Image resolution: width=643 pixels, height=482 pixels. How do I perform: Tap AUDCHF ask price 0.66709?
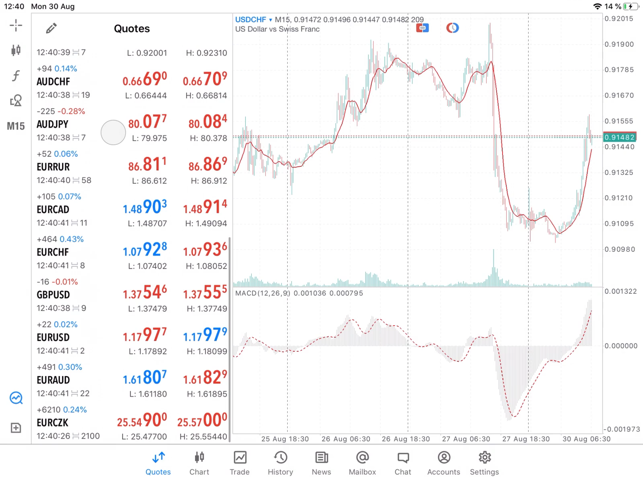tap(205, 79)
